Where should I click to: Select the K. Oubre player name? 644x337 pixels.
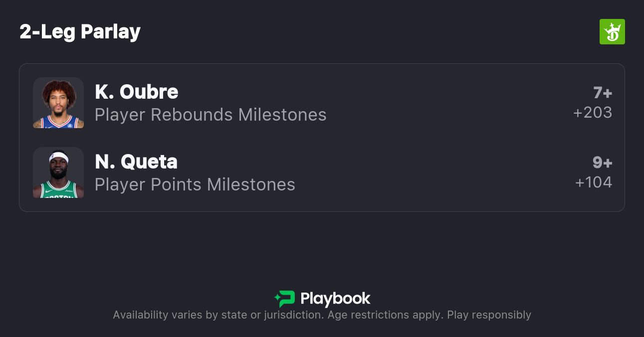coord(136,92)
